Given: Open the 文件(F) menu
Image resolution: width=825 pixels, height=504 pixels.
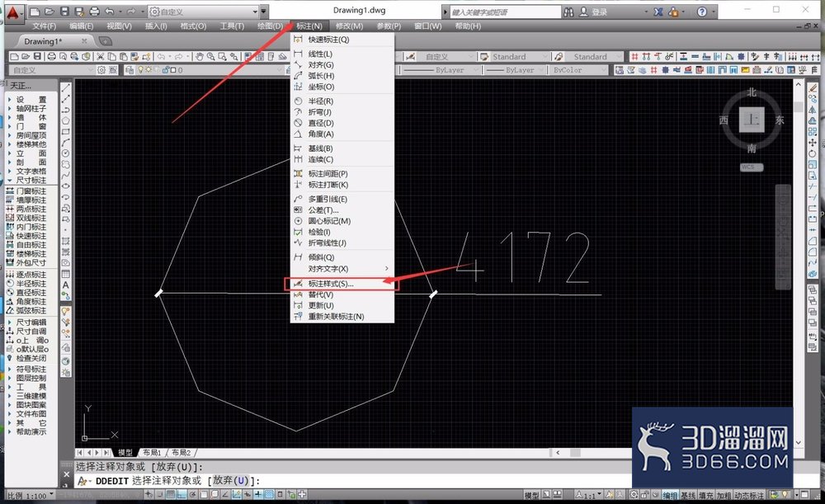Looking at the screenshot, I should [x=45, y=26].
